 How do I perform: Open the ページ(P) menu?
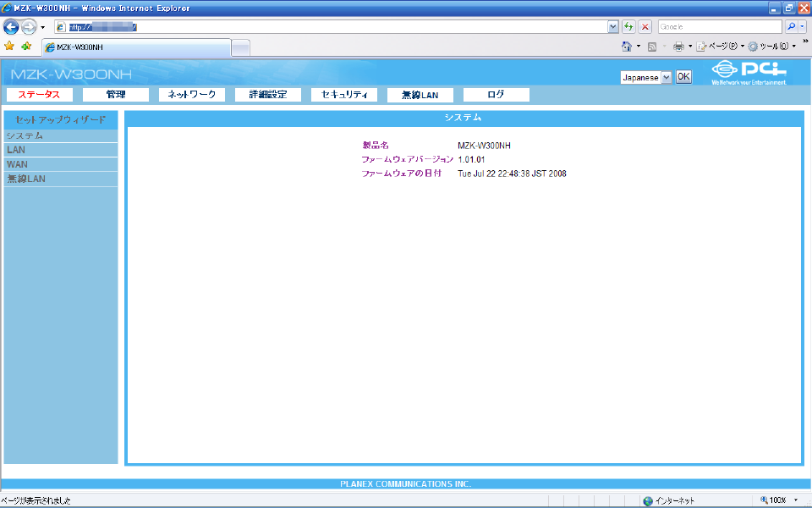(721, 47)
